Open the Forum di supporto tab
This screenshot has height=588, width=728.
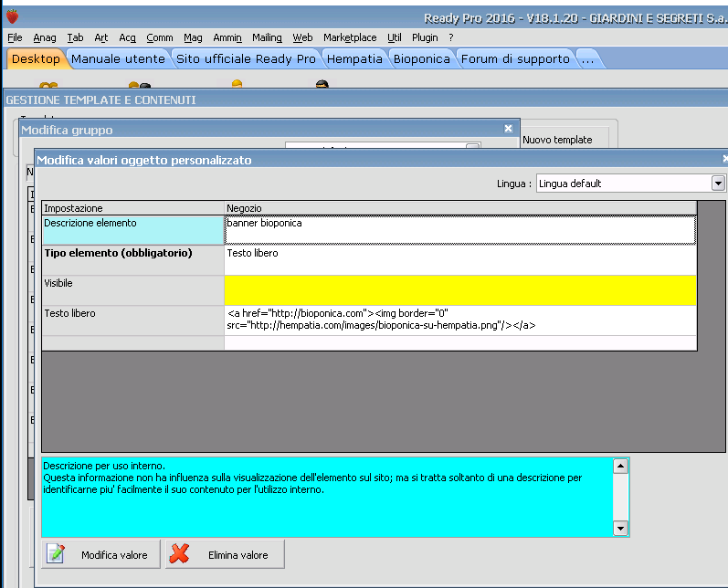tap(515, 59)
